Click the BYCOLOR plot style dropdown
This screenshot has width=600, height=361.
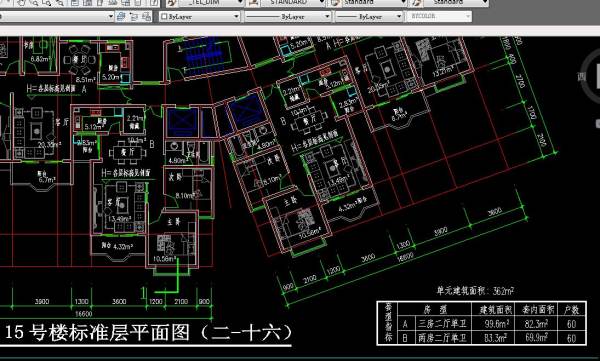[x=439, y=16]
